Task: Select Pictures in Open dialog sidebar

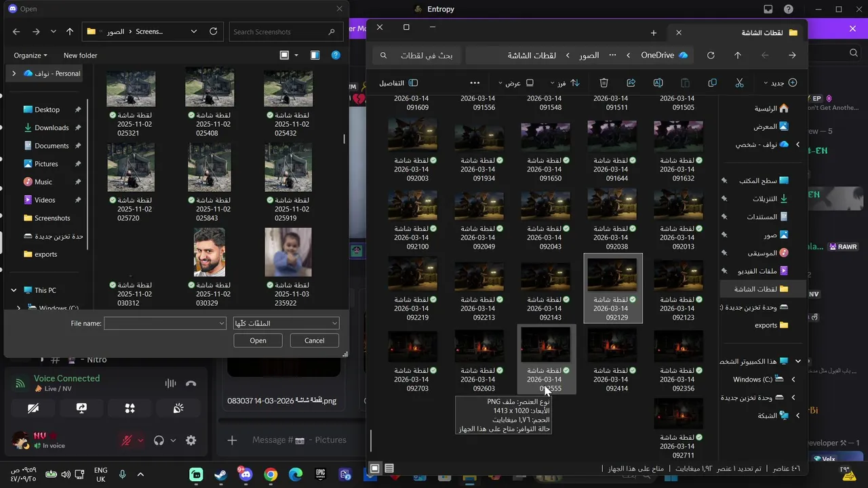Action: [46, 164]
